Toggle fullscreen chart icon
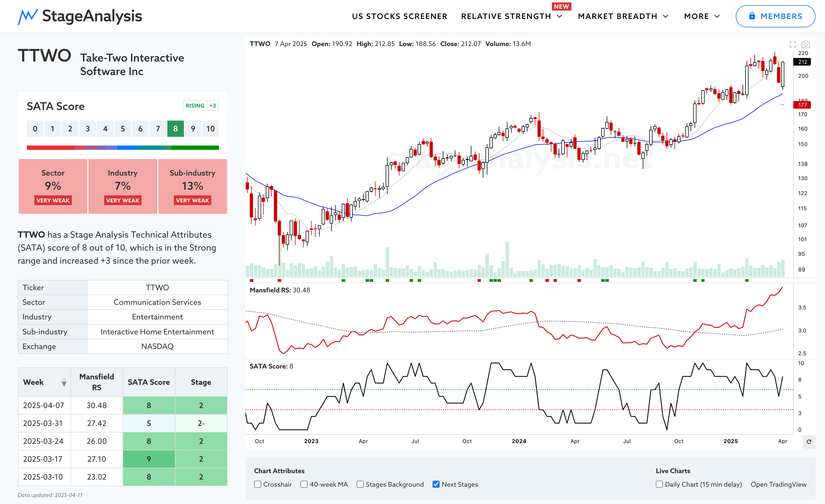This screenshot has width=825, height=504. pyautogui.click(x=792, y=44)
